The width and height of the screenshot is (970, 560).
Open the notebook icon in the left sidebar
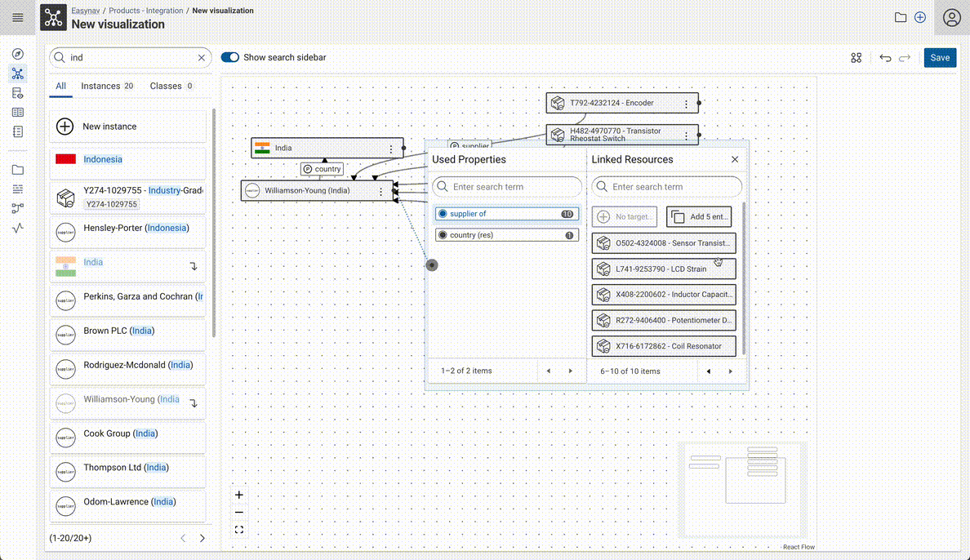point(17,131)
